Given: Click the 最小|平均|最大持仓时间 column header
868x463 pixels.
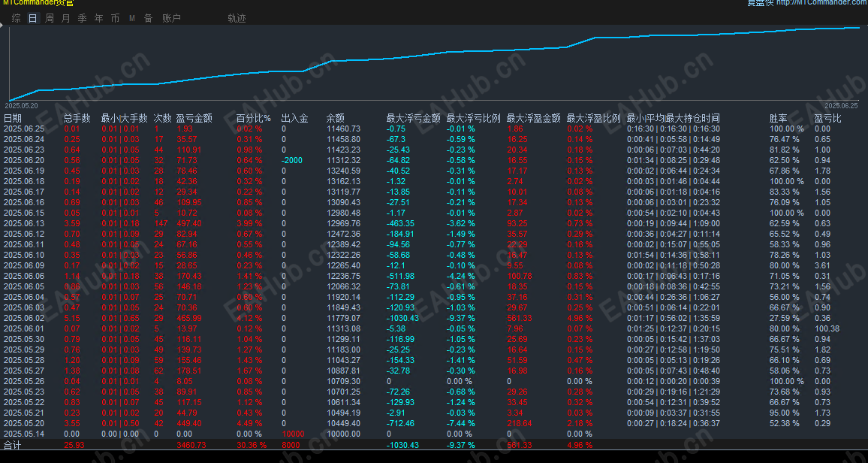Looking at the screenshot, I should point(673,118).
